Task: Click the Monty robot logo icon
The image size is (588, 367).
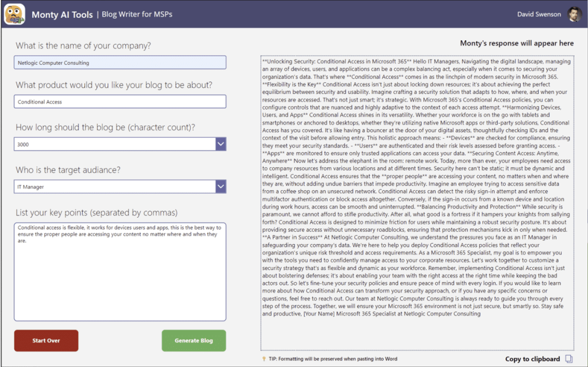Action: coord(14,14)
